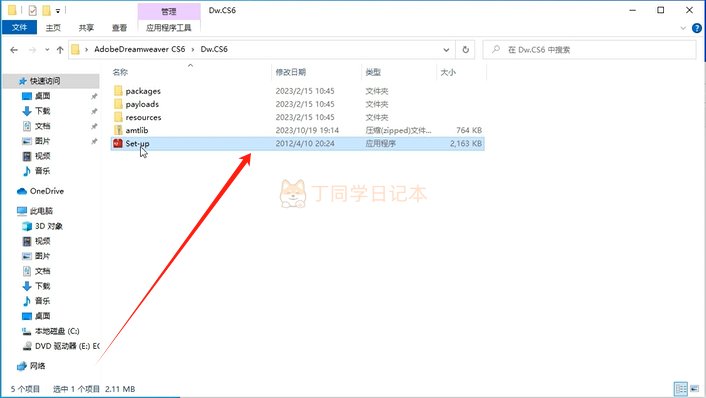This screenshot has width=706, height=398.
Task: Click Dw.CS6 in the address path
Action: click(214, 49)
